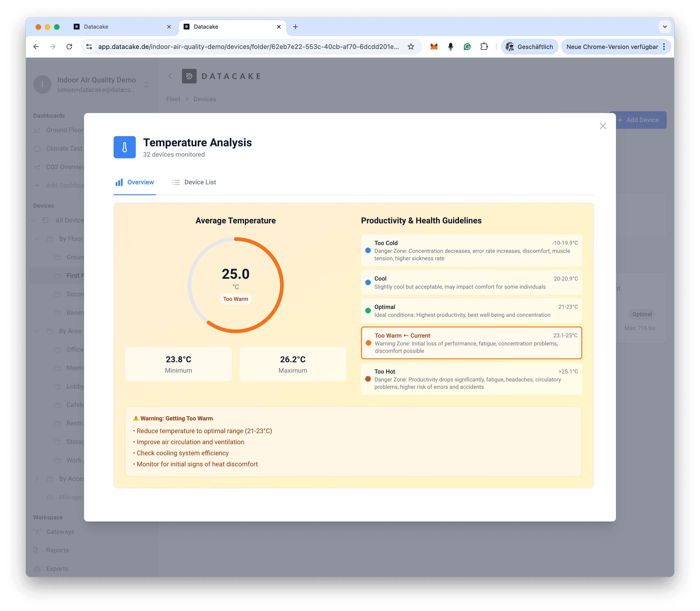This screenshot has width=700, height=611.
Task: Click the Datacake logo icon
Action: point(189,76)
